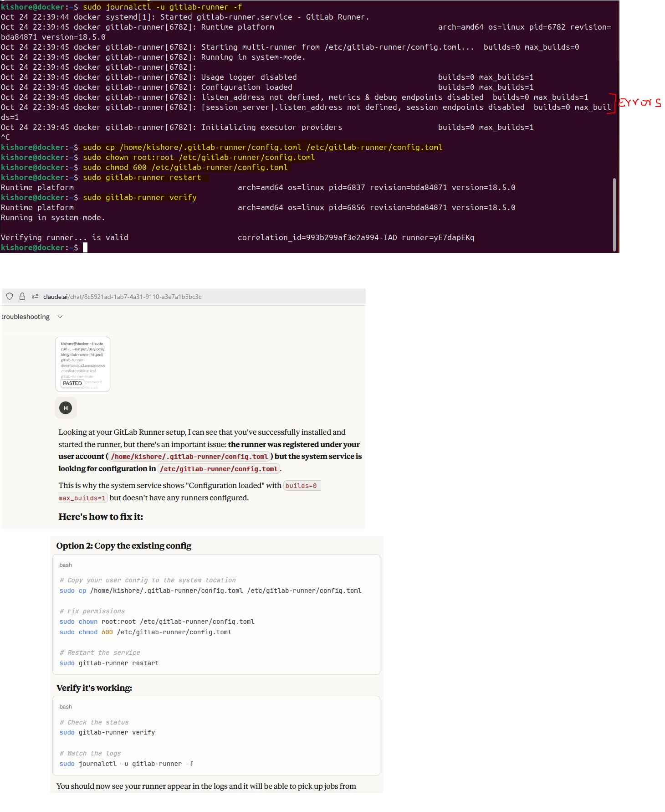Viewport: 665px width, 812px height.
Task: Click the 'troubleshooting' chat title
Action: 26,317
